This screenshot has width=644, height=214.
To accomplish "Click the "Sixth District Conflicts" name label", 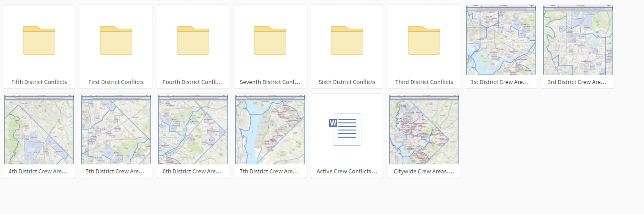I will point(347,82).
